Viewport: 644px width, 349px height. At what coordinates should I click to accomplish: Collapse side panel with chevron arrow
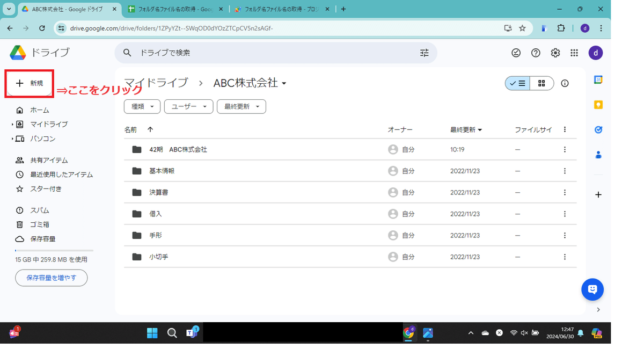coord(598,310)
